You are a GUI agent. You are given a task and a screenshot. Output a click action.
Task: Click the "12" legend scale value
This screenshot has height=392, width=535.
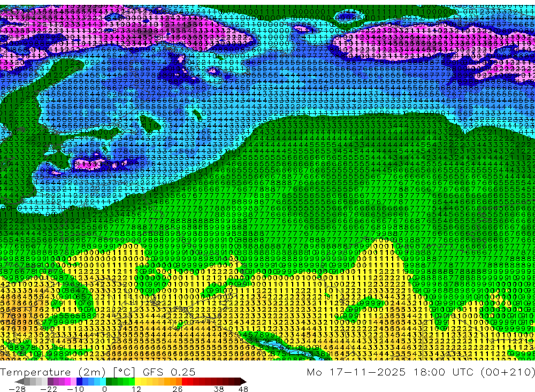coord(136,389)
